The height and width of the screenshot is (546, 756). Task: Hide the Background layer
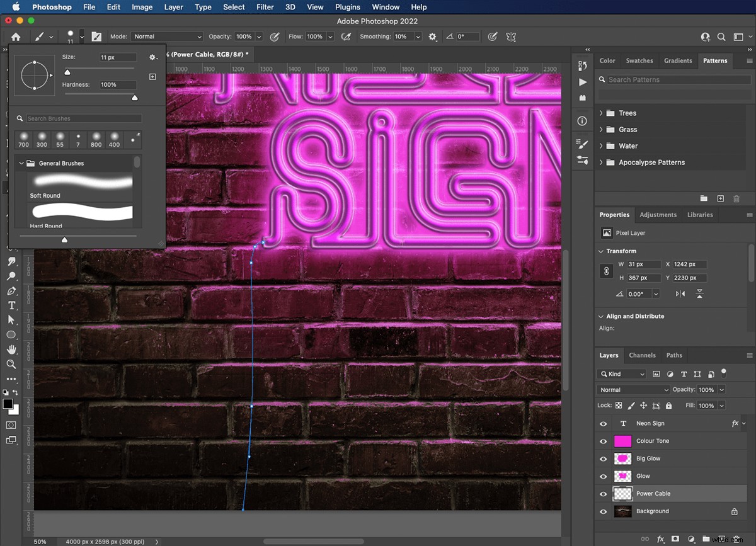click(603, 511)
